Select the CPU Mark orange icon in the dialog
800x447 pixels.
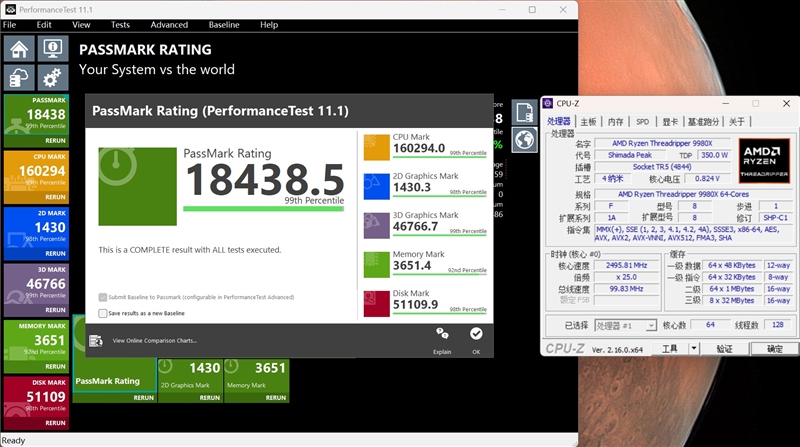click(x=377, y=147)
